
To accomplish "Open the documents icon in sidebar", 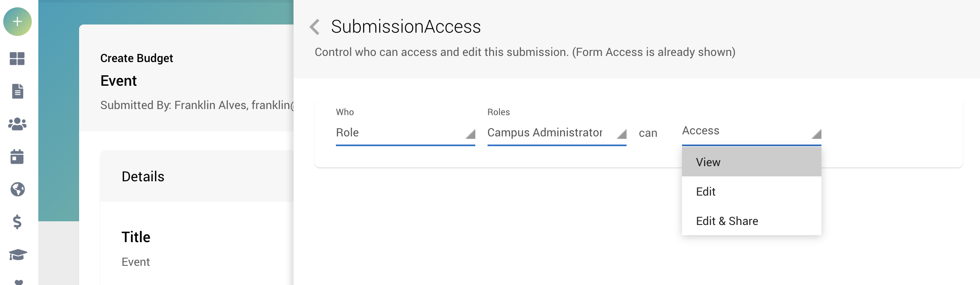I will [18, 91].
